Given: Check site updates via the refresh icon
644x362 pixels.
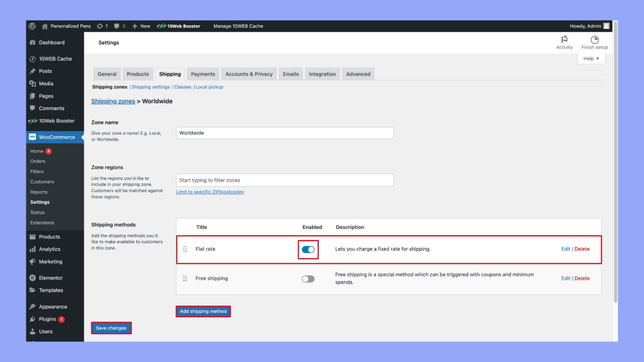Looking at the screenshot, I should (x=100, y=26).
